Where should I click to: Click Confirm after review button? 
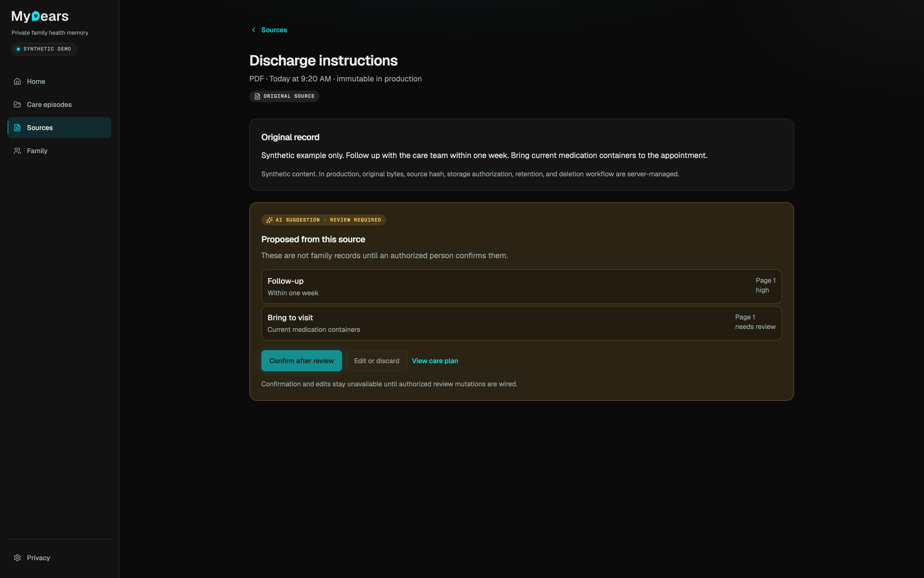301,361
